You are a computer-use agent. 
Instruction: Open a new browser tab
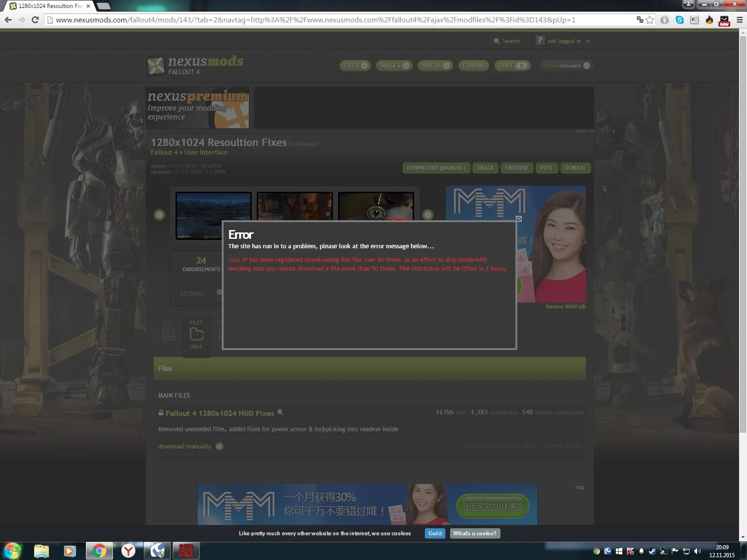point(103,6)
